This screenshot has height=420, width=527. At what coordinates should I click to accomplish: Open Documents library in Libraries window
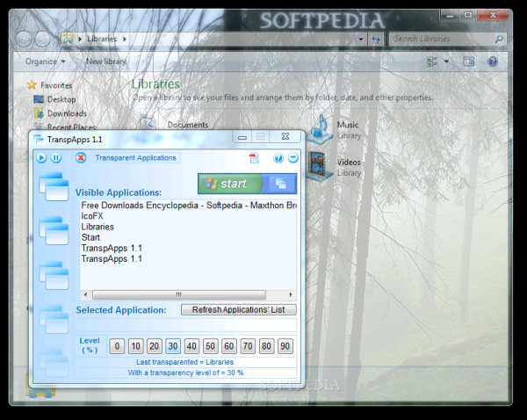[188, 125]
